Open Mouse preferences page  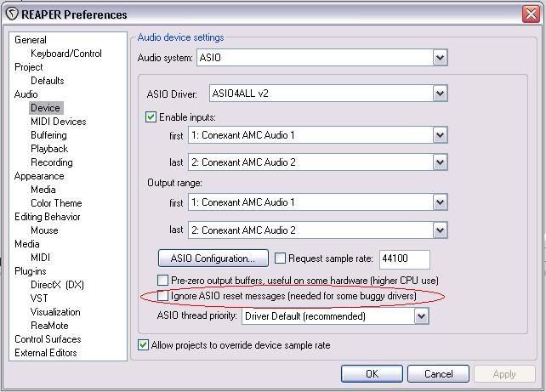click(44, 230)
